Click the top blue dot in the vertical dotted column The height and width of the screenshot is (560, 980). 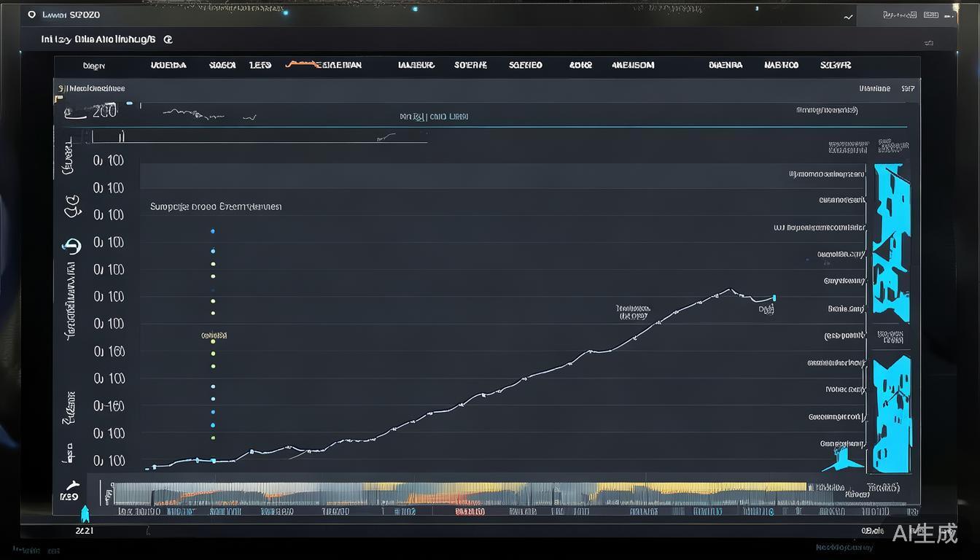click(x=213, y=231)
